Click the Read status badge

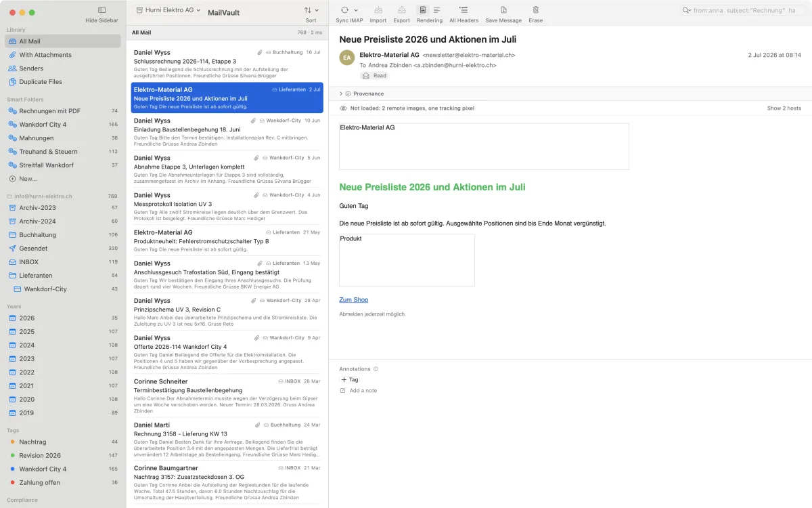coord(376,76)
